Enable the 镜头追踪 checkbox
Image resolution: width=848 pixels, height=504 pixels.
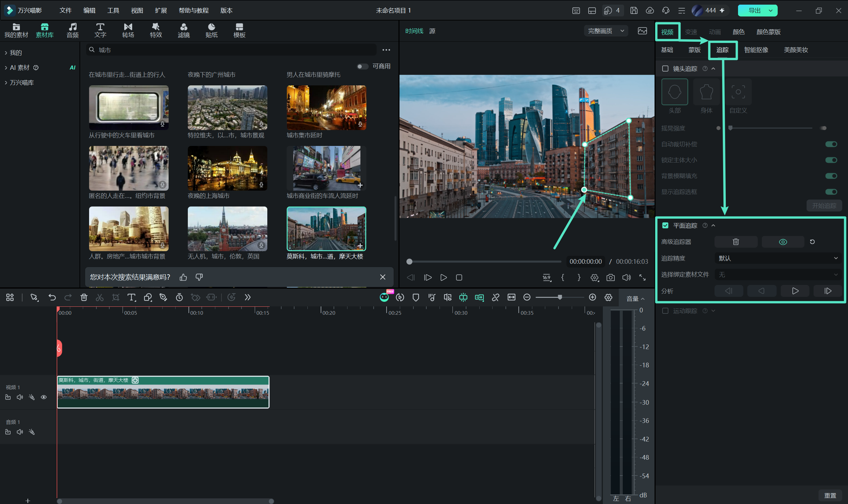coord(665,69)
